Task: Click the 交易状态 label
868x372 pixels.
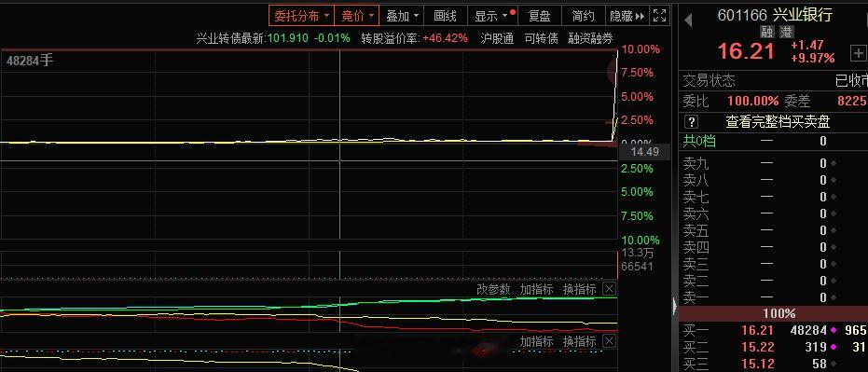Action: 710,81
